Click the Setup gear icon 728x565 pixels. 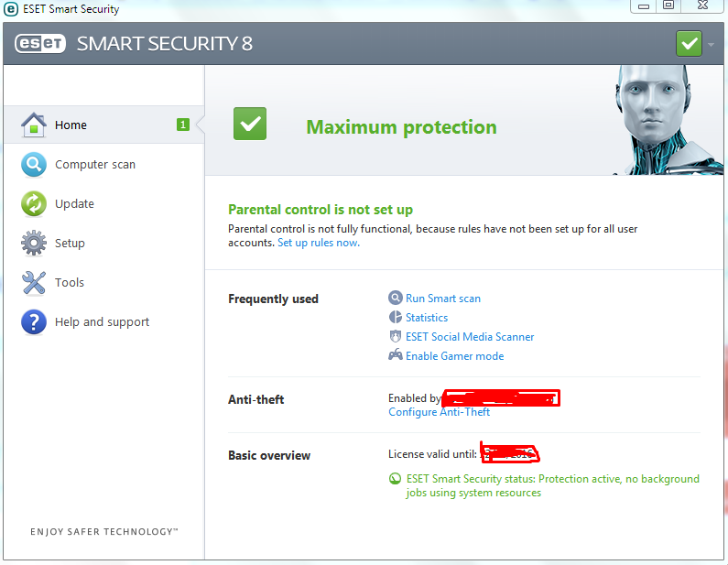(34, 244)
